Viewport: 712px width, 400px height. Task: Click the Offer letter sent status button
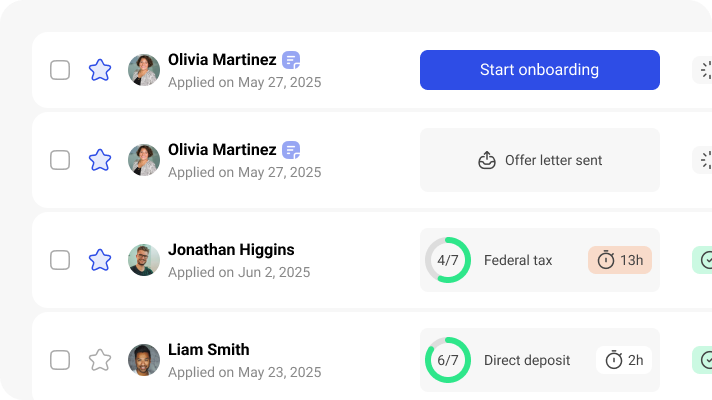coord(540,160)
